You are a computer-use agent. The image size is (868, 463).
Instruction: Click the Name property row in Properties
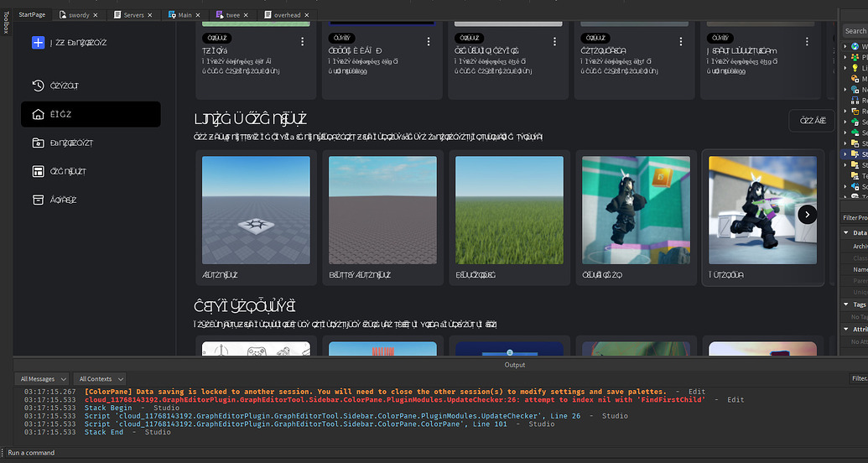click(x=854, y=270)
